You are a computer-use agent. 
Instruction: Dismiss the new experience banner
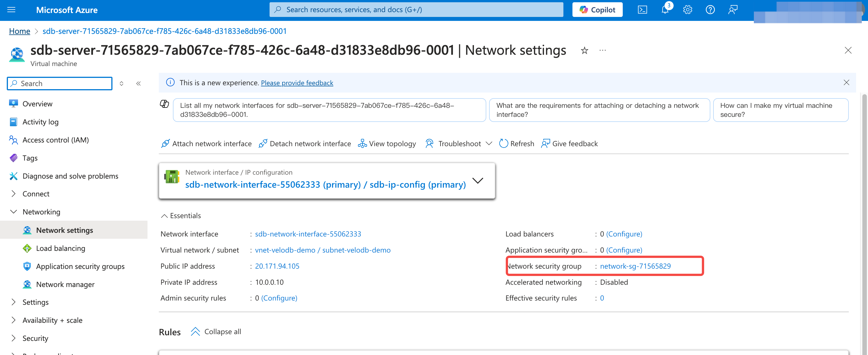click(846, 82)
